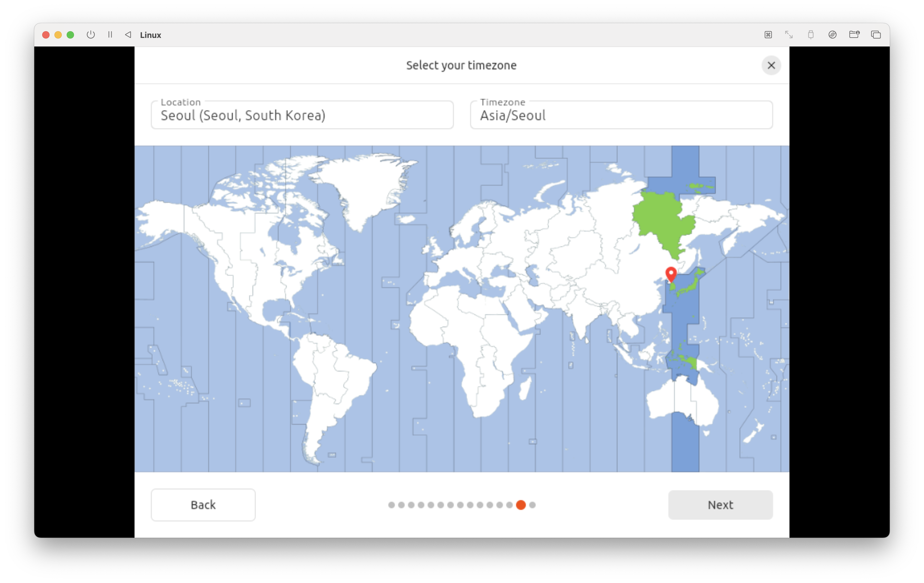Click the back triangle icon in toolbar
The width and height of the screenshot is (924, 583).
[128, 35]
